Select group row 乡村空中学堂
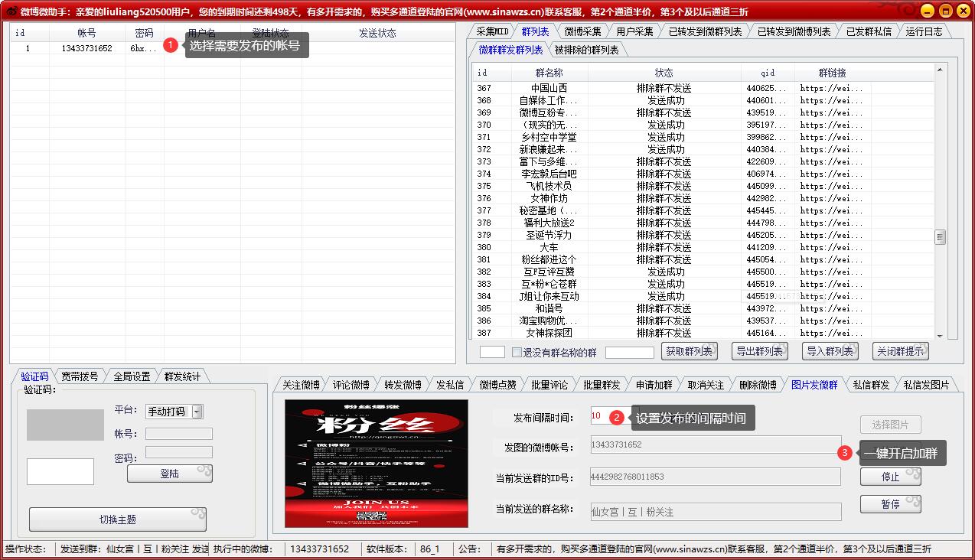Screen dimensions: 975x560 click(x=703, y=137)
